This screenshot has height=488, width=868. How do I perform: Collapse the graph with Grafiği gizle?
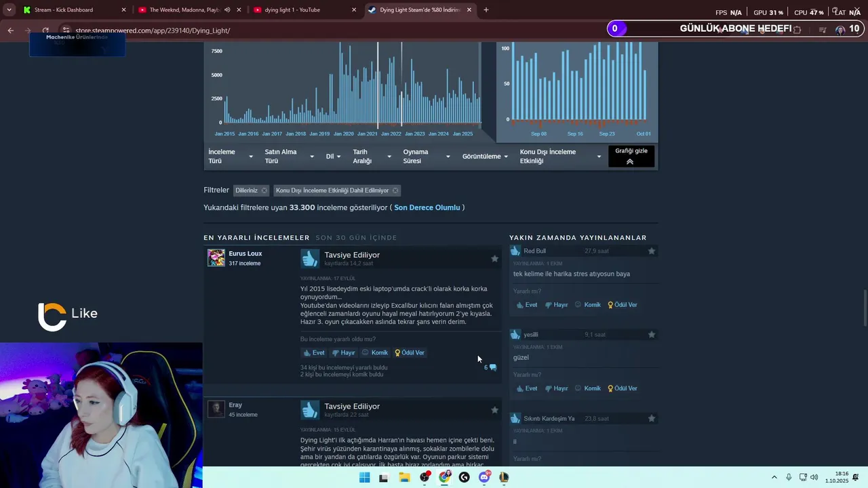(x=631, y=156)
